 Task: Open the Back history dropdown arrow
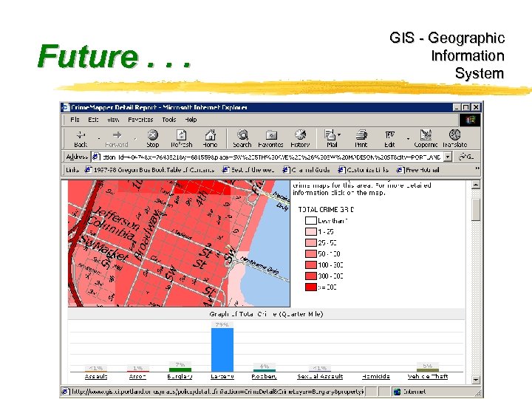click(x=99, y=139)
